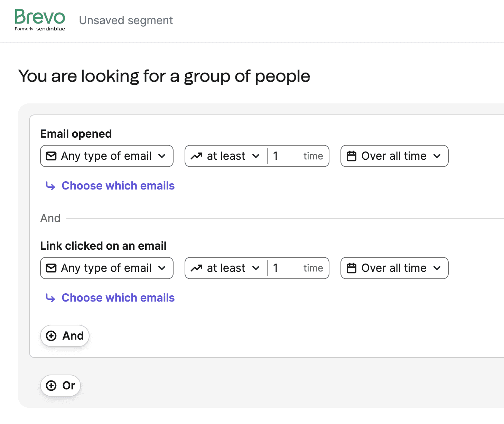Open 'Choose which emails' for Email opened
Screen dimensions: 504x424
(x=118, y=186)
